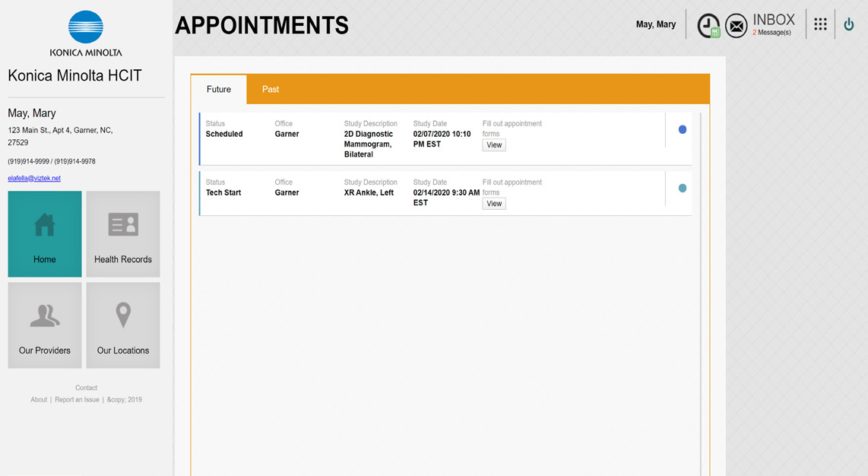Click the Contact footer link
The image size is (868, 476).
click(x=86, y=388)
